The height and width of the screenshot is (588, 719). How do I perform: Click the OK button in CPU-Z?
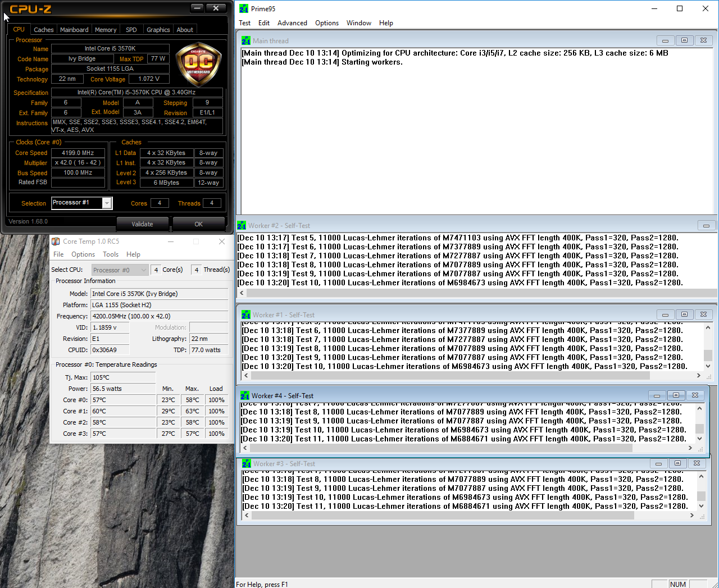click(x=198, y=224)
